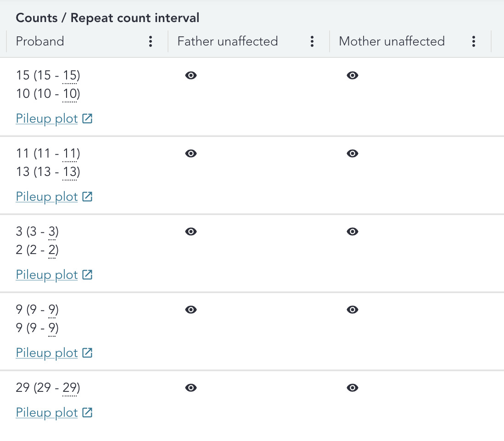Click Father's eye icon in the 9/9 counts row
Screen dimensions: 504x441
coord(190,309)
